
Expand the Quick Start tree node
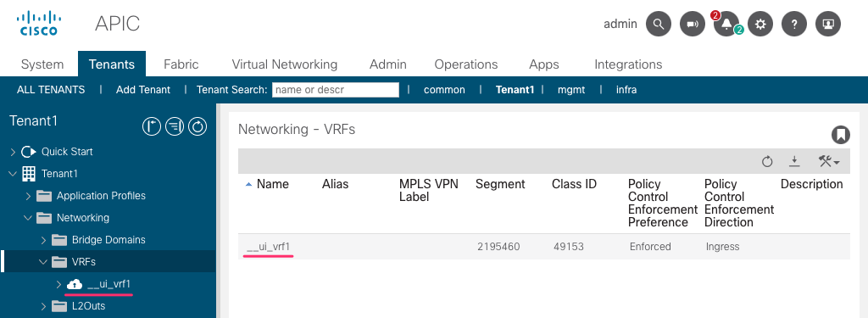click(13, 152)
